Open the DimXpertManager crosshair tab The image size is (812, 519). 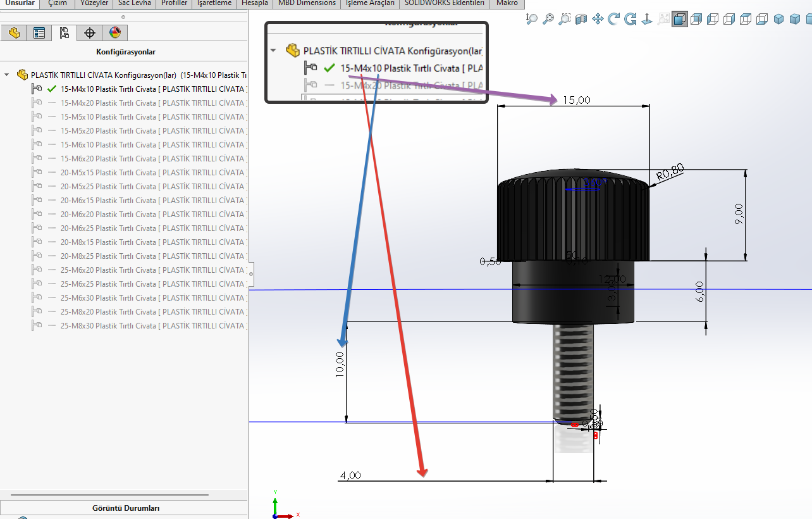[90, 33]
